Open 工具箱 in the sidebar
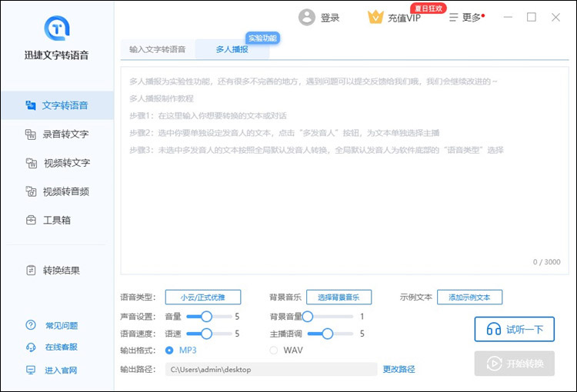 pyautogui.click(x=58, y=220)
